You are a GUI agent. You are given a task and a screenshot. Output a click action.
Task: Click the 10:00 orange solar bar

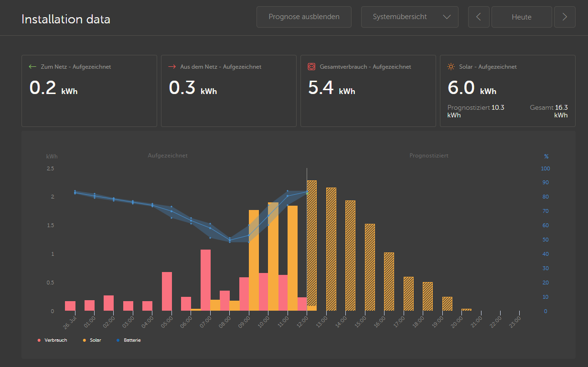coord(273,256)
